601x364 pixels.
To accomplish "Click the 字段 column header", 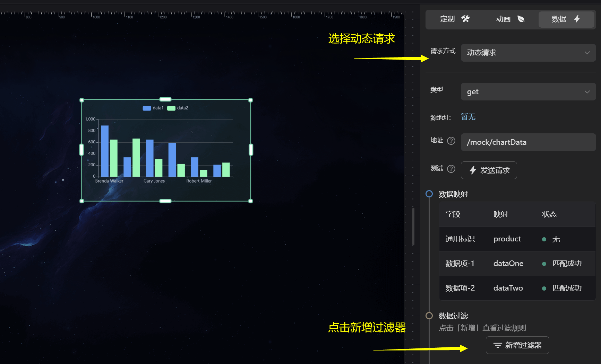I will coord(453,214).
